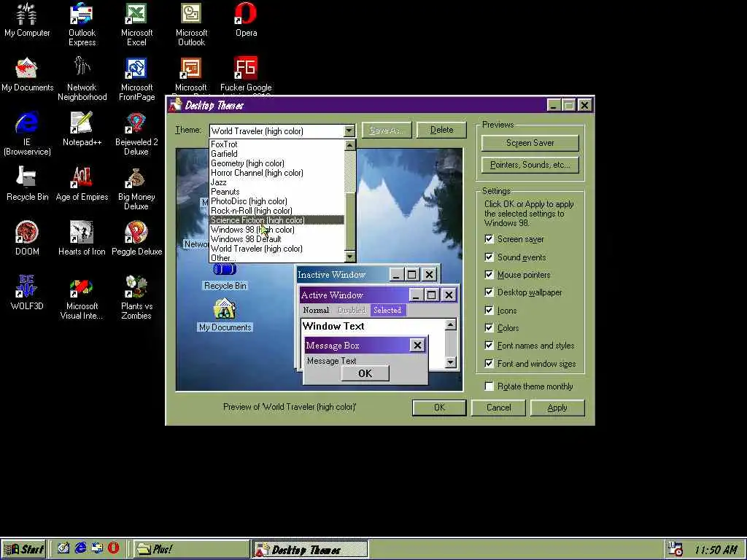Select the Garfield theme
Viewport: 747px width, 560px height.
[276, 154]
